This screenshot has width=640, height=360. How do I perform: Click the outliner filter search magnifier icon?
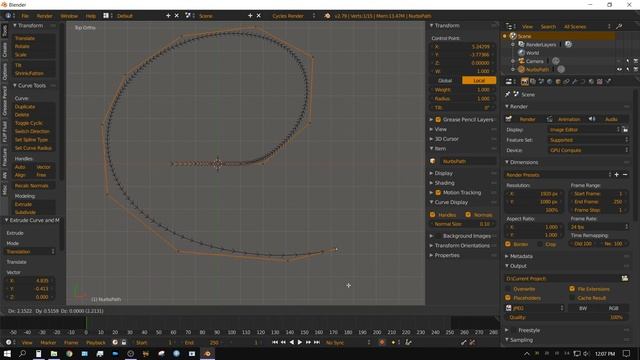619,27
